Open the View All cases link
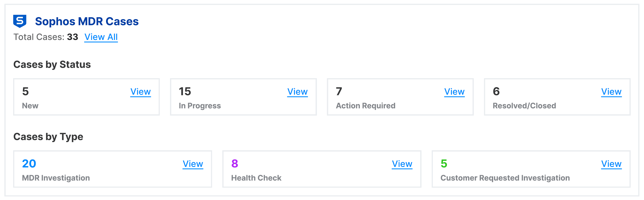 101,37
